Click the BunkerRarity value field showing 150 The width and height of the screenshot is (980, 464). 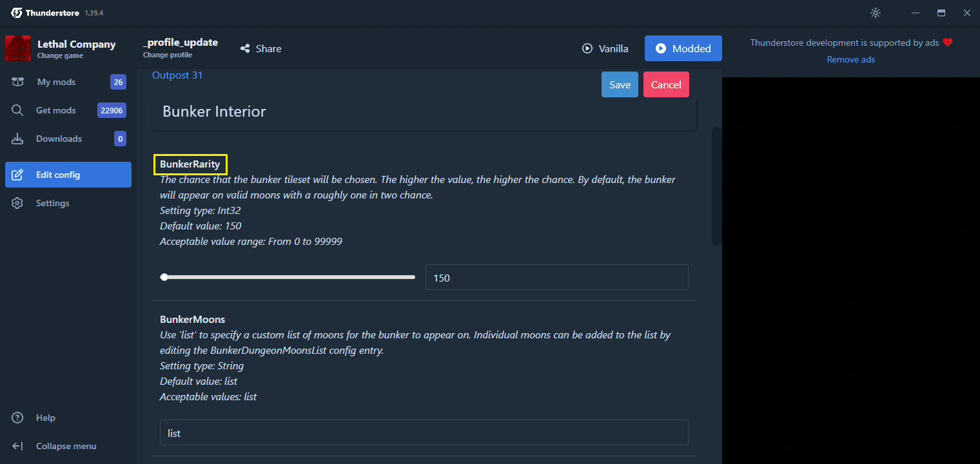pos(556,278)
